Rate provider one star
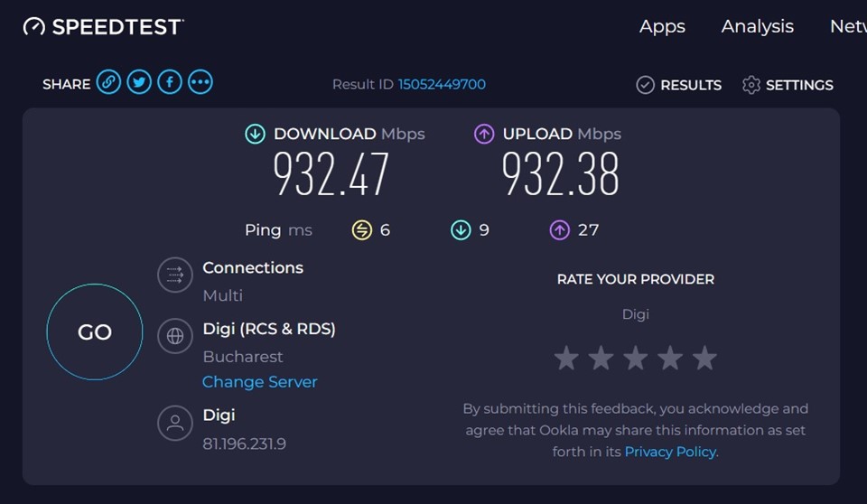 pos(566,359)
